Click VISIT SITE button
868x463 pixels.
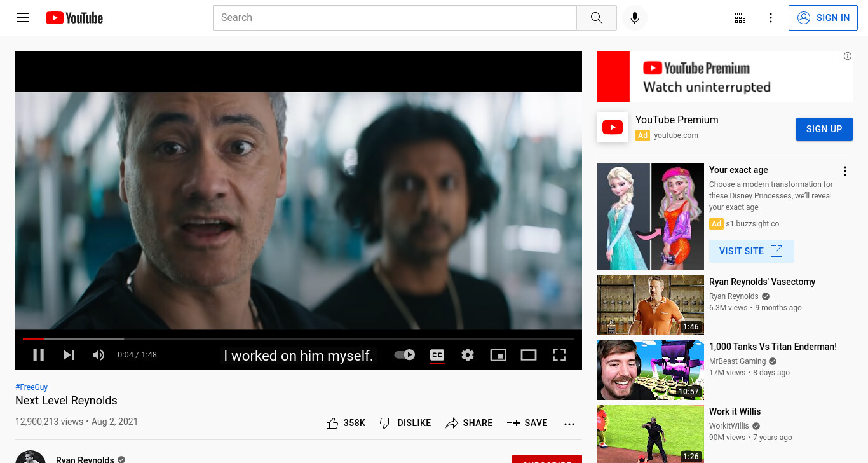752,251
